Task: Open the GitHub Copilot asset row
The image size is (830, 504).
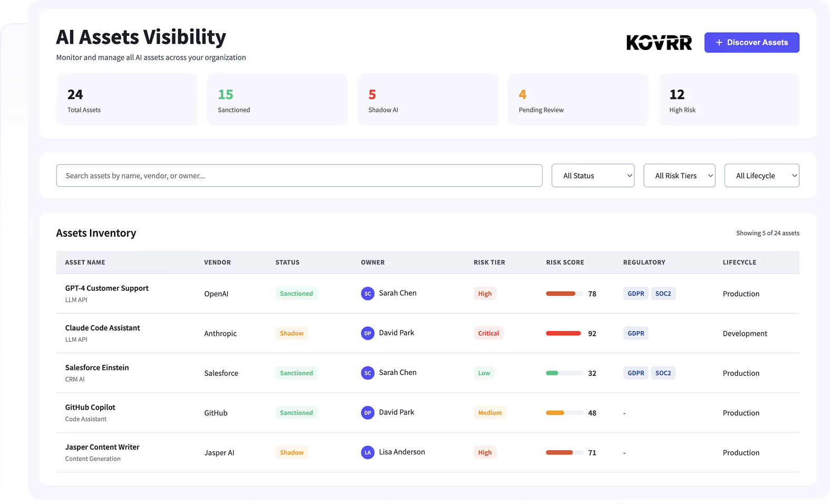Action: 90,408
